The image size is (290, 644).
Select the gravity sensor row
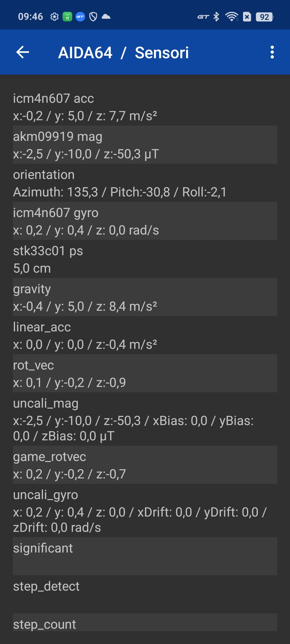coord(145,297)
